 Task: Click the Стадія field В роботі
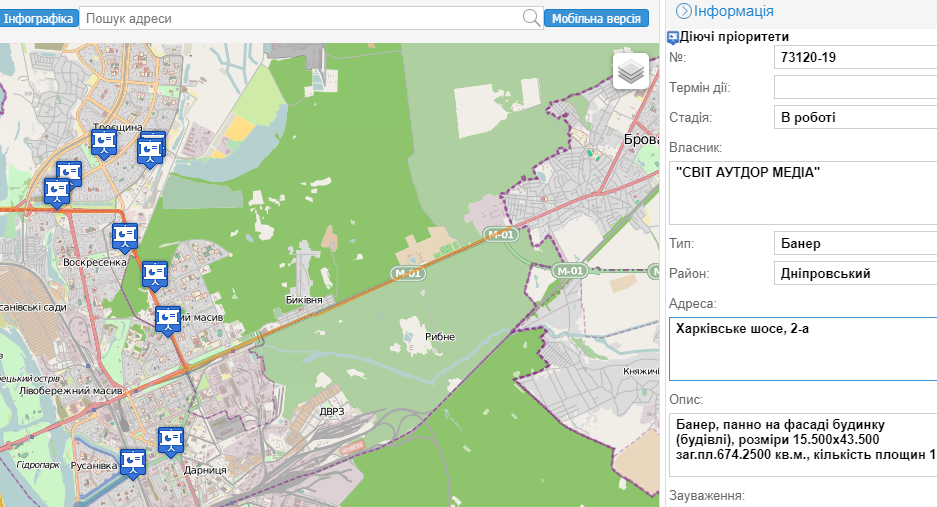[x=855, y=117]
